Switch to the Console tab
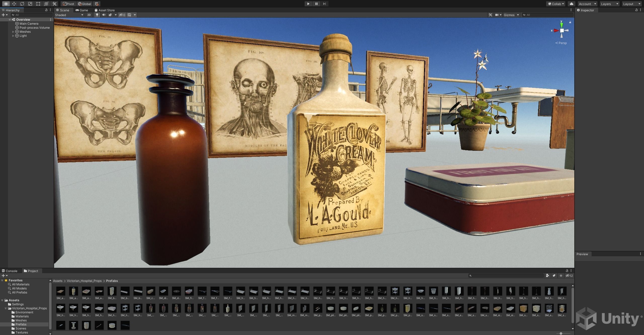Viewport: 644px width, 335px height. click(10, 271)
